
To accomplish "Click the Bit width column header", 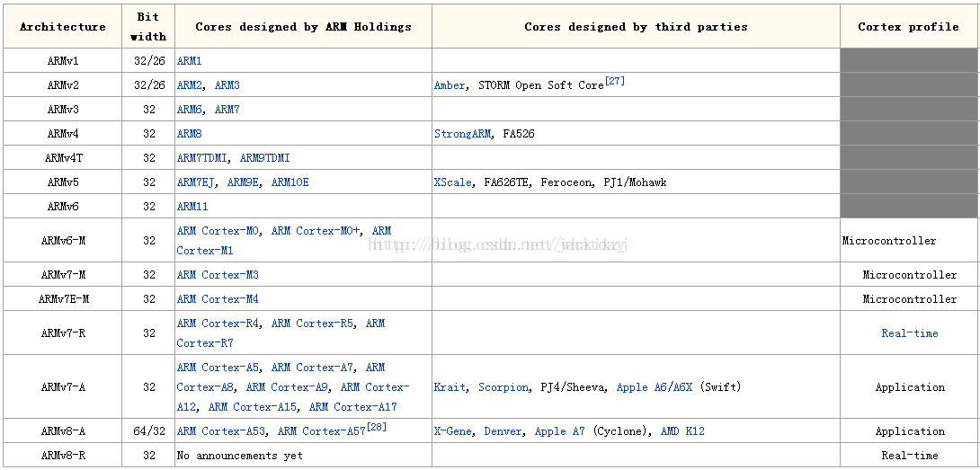I will [x=148, y=27].
